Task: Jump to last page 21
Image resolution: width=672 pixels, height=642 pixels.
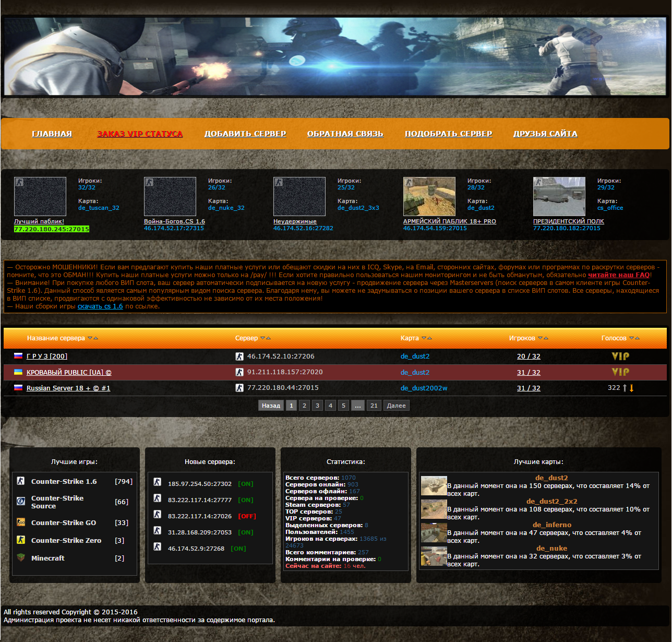Action: click(374, 406)
